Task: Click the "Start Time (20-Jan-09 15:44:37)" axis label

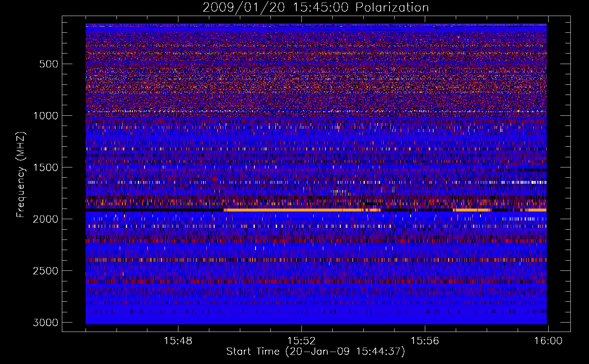Action: pyautogui.click(x=316, y=352)
